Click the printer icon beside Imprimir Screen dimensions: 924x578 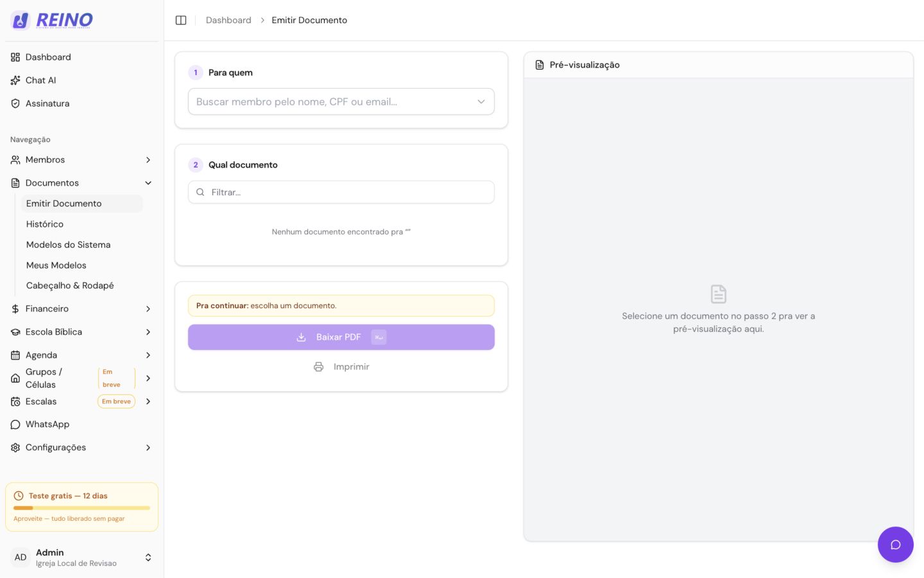coord(318,367)
